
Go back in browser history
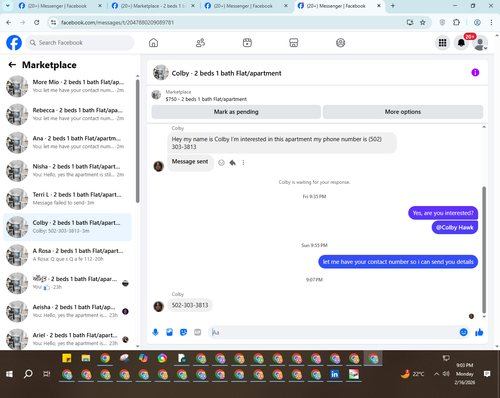9,22
